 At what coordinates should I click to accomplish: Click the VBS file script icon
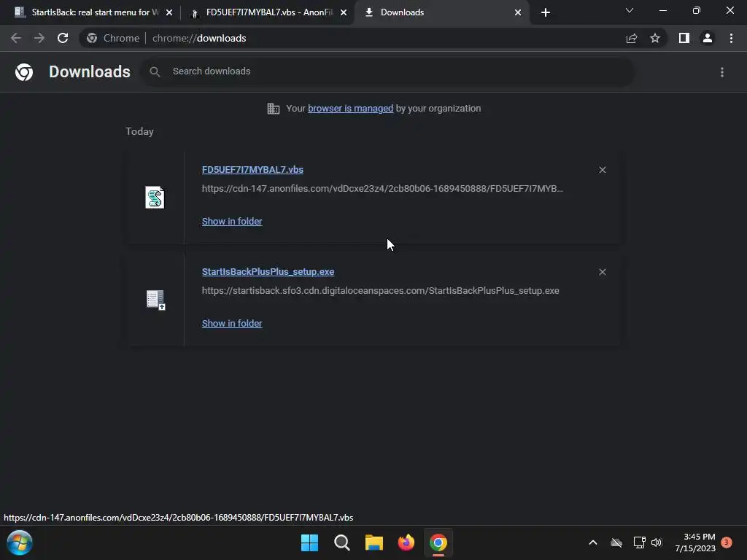[x=155, y=197]
